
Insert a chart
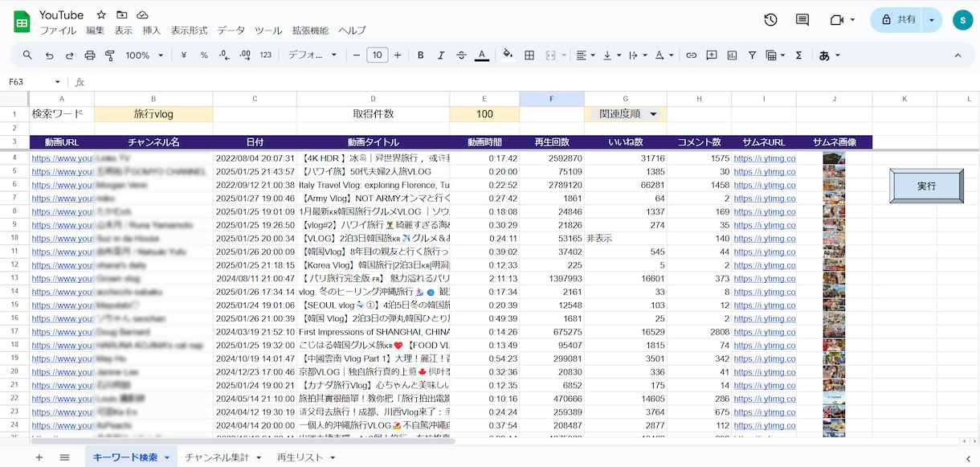click(732, 55)
